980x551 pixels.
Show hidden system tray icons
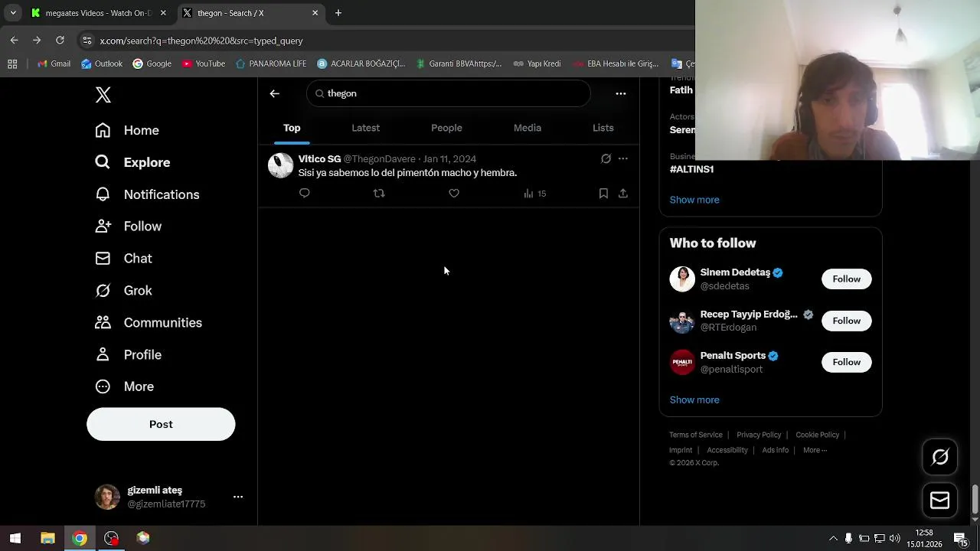tap(833, 539)
